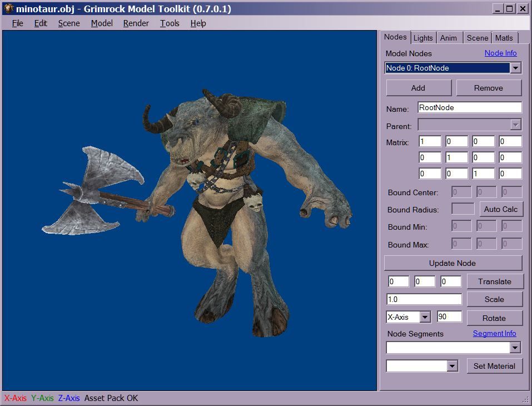Switch to the Matls tab
The width and height of the screenshot is (532, 406).
(x=504, y=38)
